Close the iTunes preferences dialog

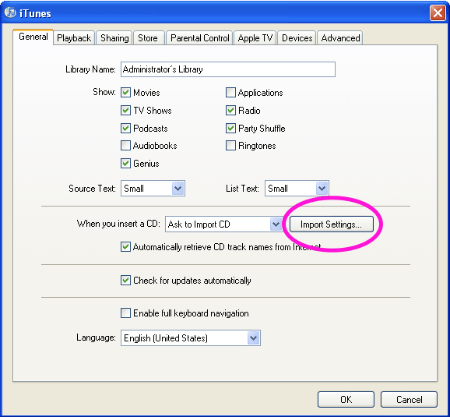pos(438,13)
